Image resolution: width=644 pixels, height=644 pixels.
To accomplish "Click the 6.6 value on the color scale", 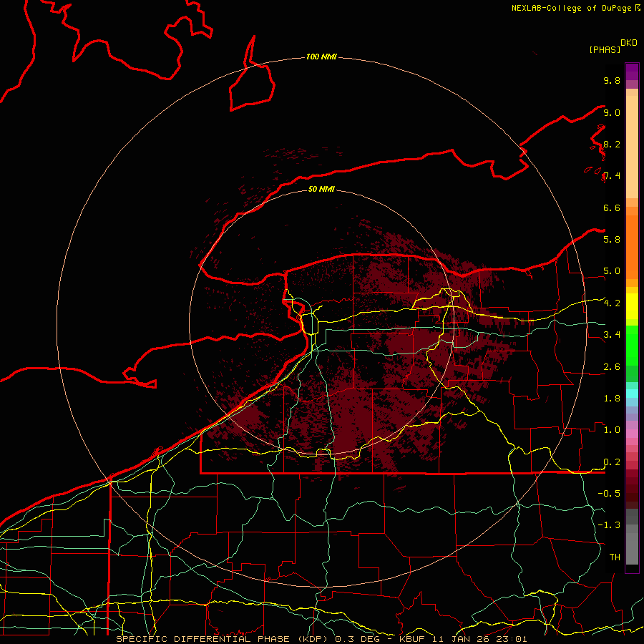I will click(x=611, y=208).
